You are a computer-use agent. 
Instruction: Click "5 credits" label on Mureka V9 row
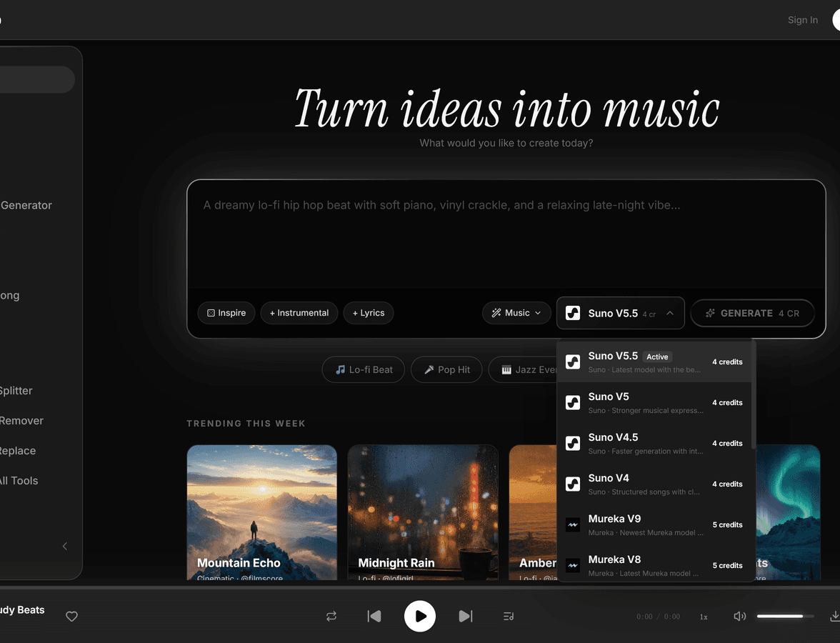click(727, 525)
